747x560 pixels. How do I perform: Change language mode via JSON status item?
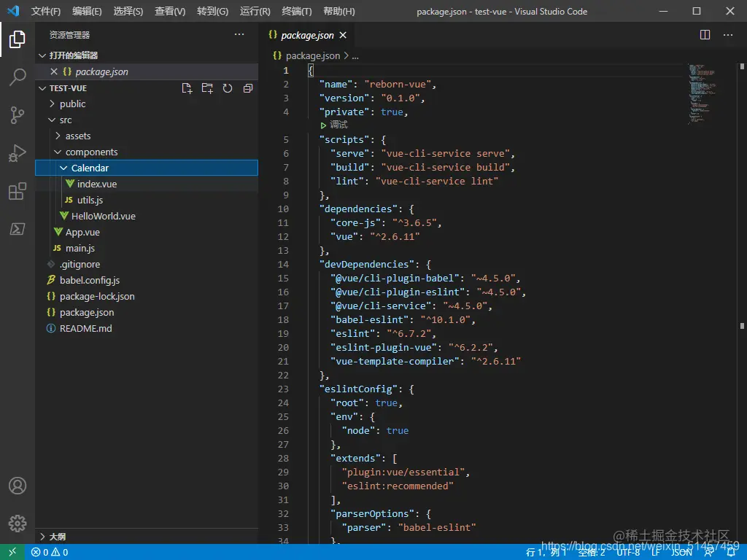pos(681,553)
